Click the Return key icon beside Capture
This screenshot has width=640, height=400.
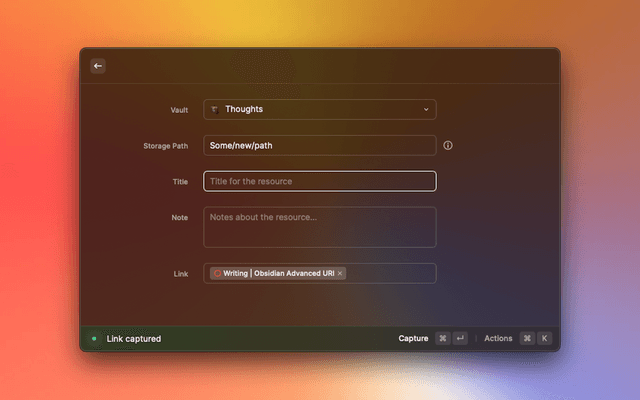tap(460, 339)
